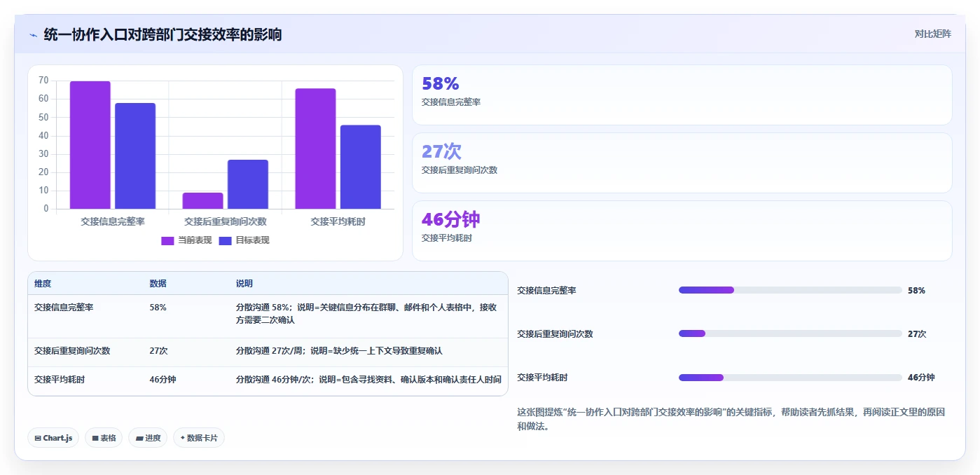The image size is (980, 475).
Task: Click the chart x-axis label 交接平均耗时
Action: (x=338, y=221)
